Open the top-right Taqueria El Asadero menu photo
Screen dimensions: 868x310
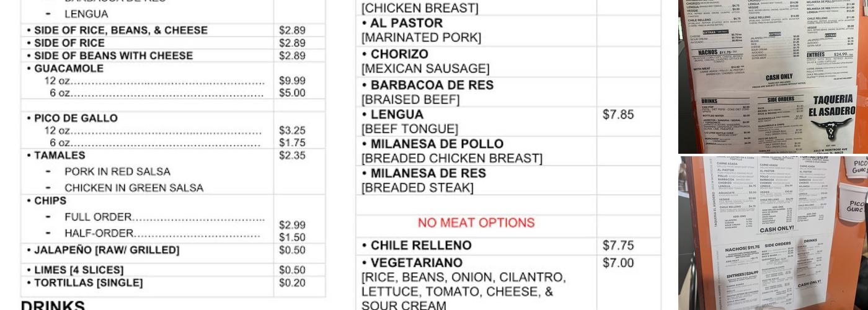pos(773,76)
